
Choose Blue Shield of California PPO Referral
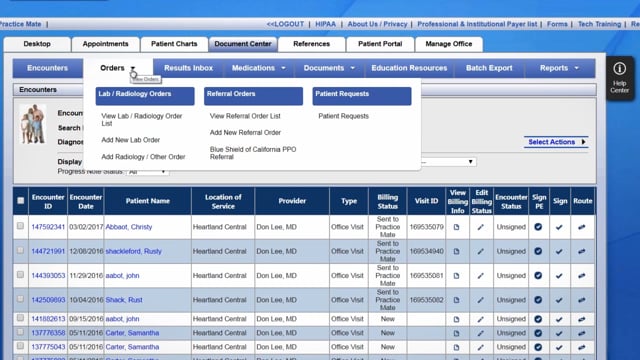pos(253,153)
